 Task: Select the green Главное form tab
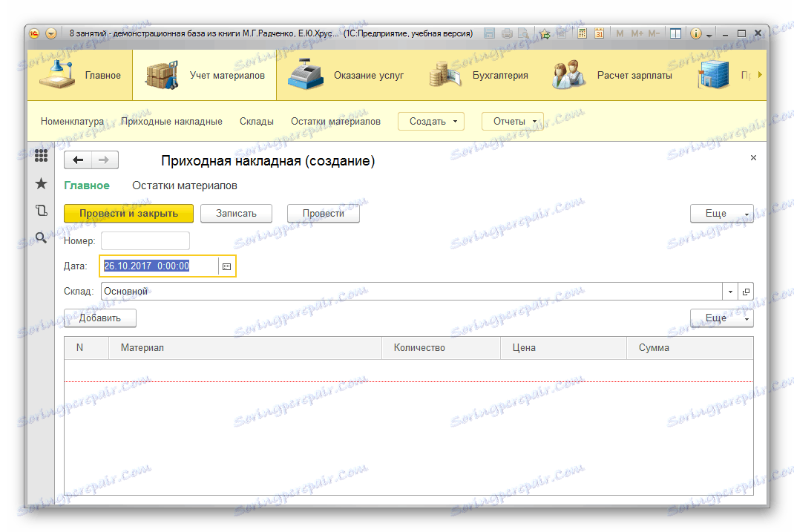click(87, 185)
